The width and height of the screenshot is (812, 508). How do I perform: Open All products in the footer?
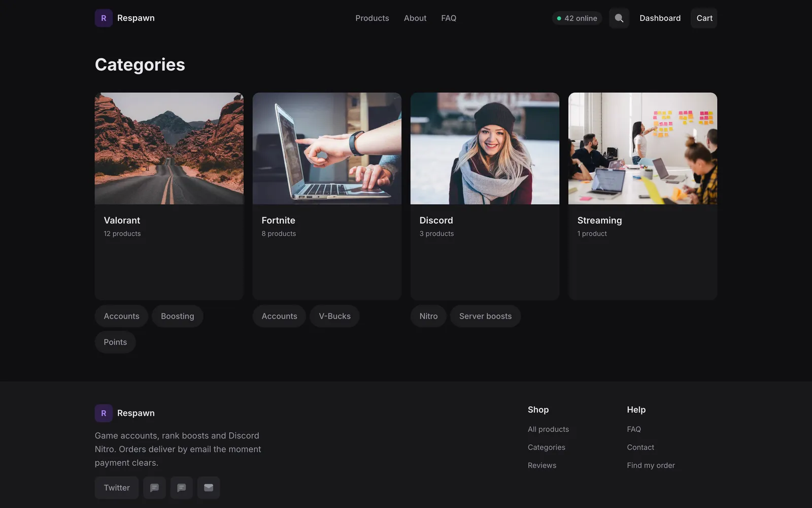[x=548, y=429]
